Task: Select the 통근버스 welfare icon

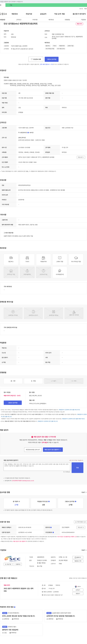Action: [x=11, y=259]
